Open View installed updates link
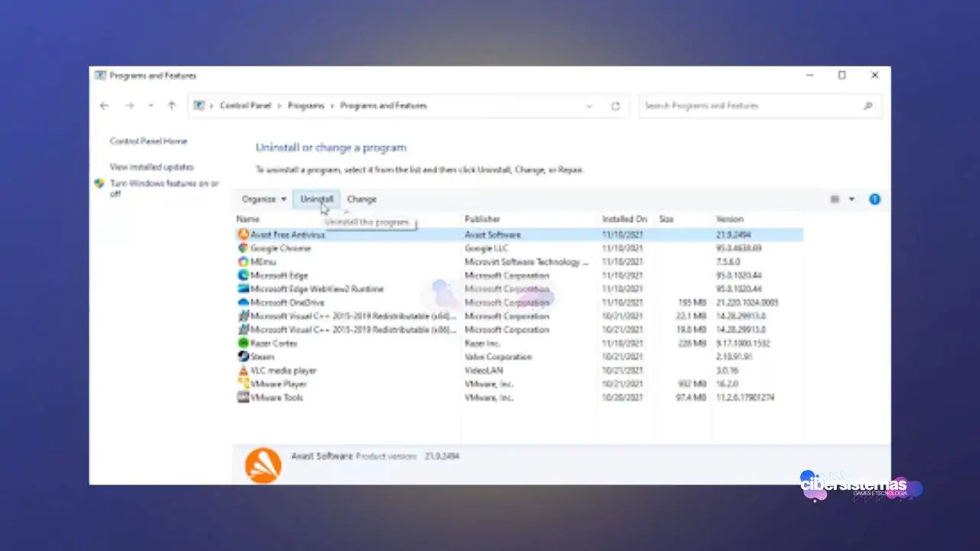This screenshot has height=551, width=980. [152, 167]
